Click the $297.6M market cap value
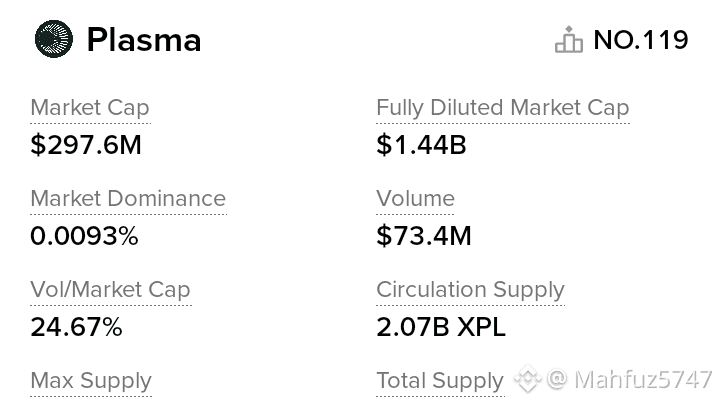 pos(86,145)
